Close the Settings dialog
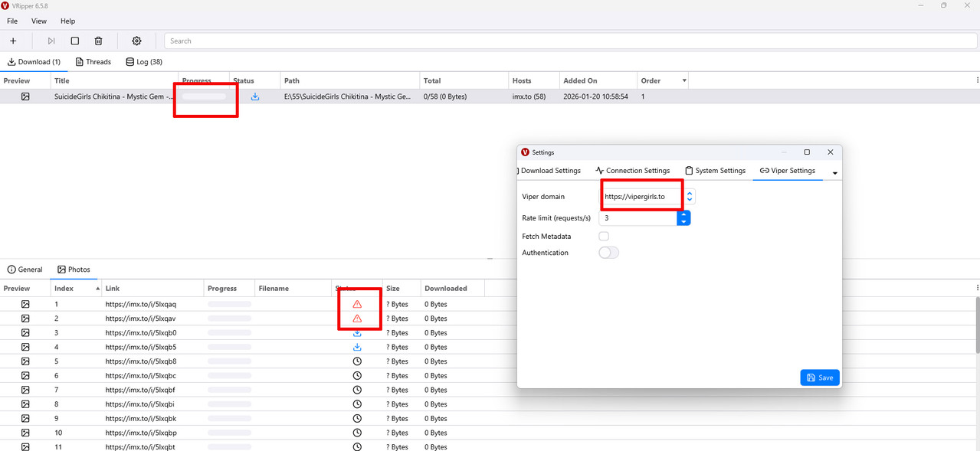 point(830,152)
